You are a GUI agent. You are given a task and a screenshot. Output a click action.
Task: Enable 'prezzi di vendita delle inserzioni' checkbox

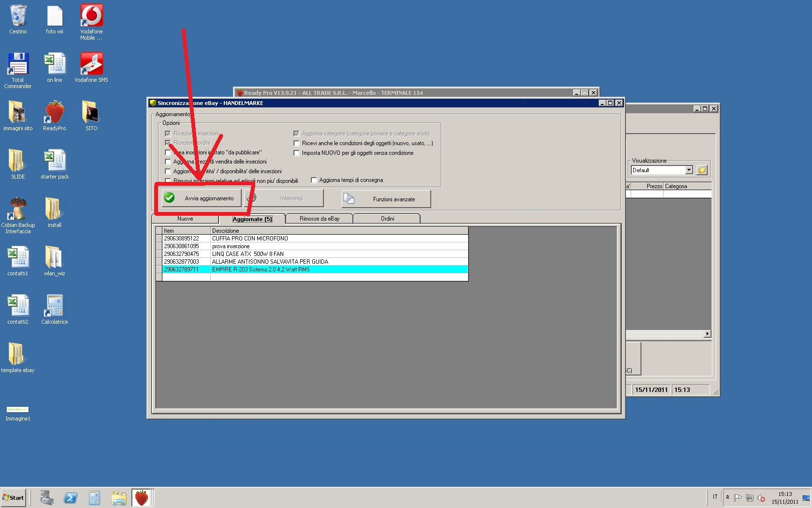tap(168, 162)
